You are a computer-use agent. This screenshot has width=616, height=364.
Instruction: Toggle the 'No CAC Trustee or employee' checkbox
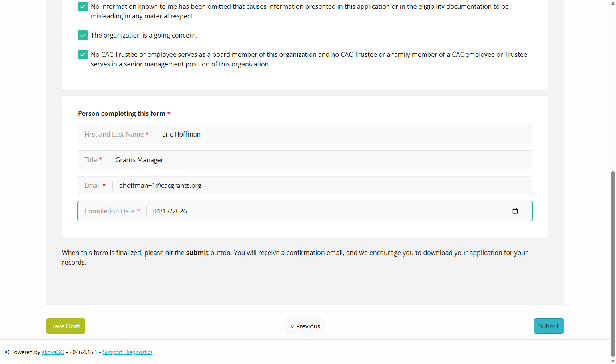tap(83, 54)
